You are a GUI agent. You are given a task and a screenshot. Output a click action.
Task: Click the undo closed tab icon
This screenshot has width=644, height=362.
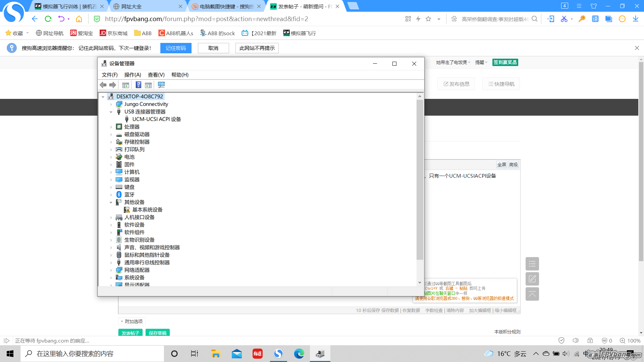pyautogui.click(x=61, y=19)
